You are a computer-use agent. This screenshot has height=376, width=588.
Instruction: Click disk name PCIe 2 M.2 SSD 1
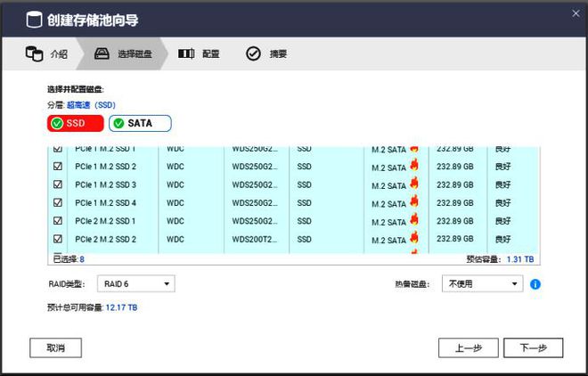coord(105,221)
